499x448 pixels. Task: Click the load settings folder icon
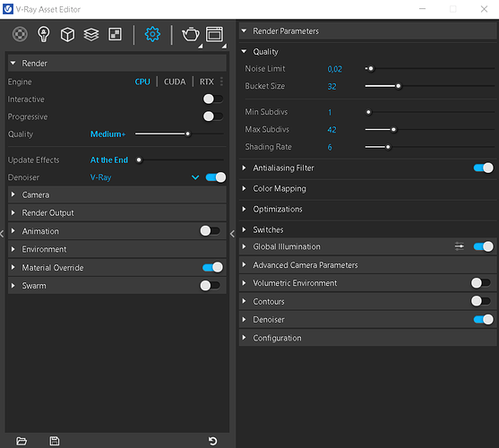point(22,441)
